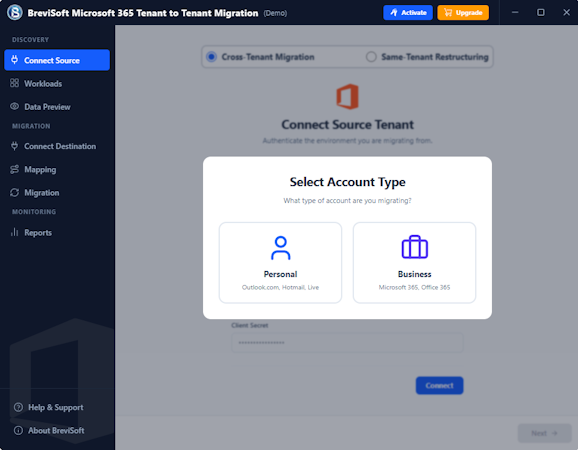Click the info icon beside About BreviSoft
The width and height of the screenshot is (578, 450).
18,430
